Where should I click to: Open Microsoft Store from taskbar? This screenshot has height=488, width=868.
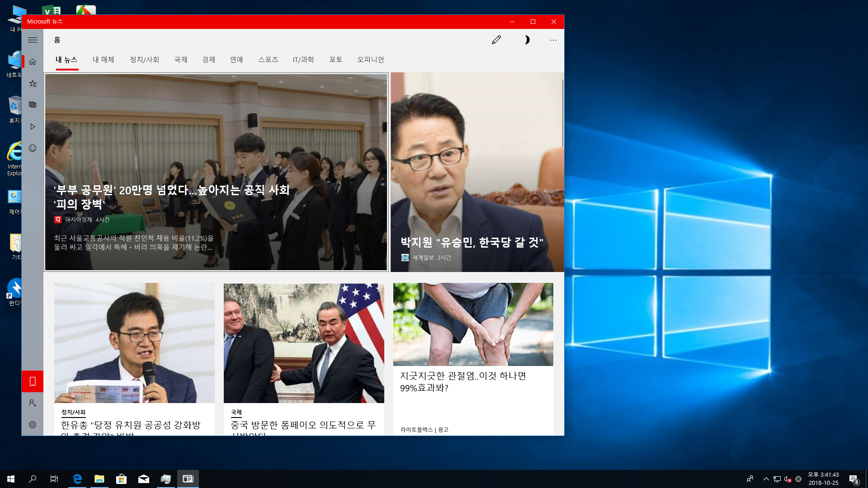click(x=121, y=479)
